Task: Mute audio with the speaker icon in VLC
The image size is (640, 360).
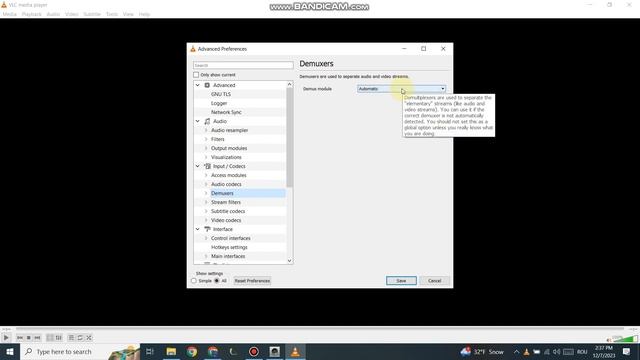Action: [609, 340]
